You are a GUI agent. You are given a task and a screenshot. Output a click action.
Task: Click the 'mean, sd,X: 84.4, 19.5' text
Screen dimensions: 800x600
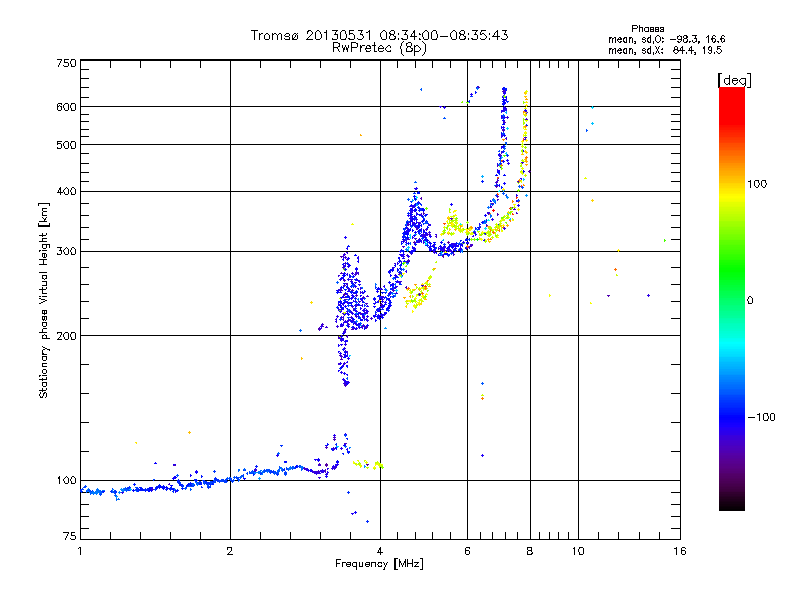pos(665,50)
